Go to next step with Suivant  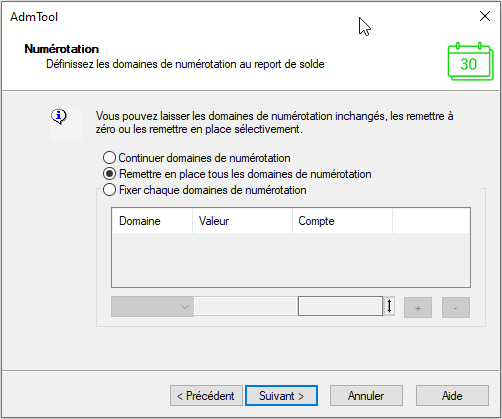coord(281,396)
